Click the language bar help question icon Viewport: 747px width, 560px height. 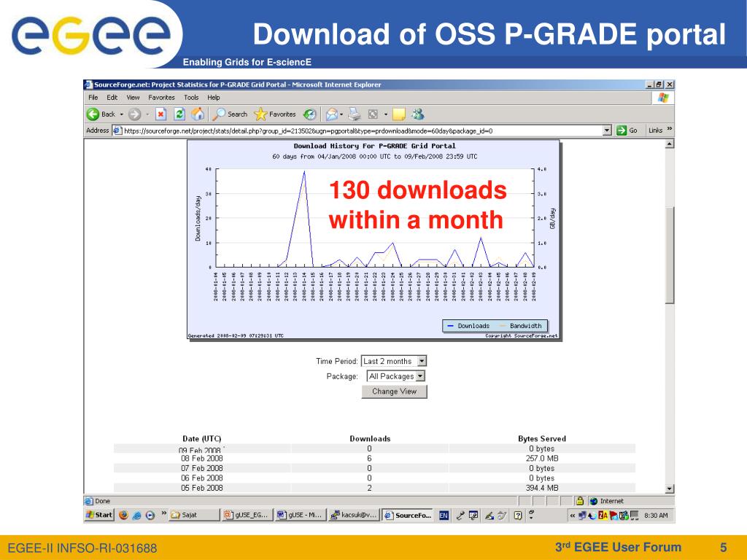(x=518, y=516)
